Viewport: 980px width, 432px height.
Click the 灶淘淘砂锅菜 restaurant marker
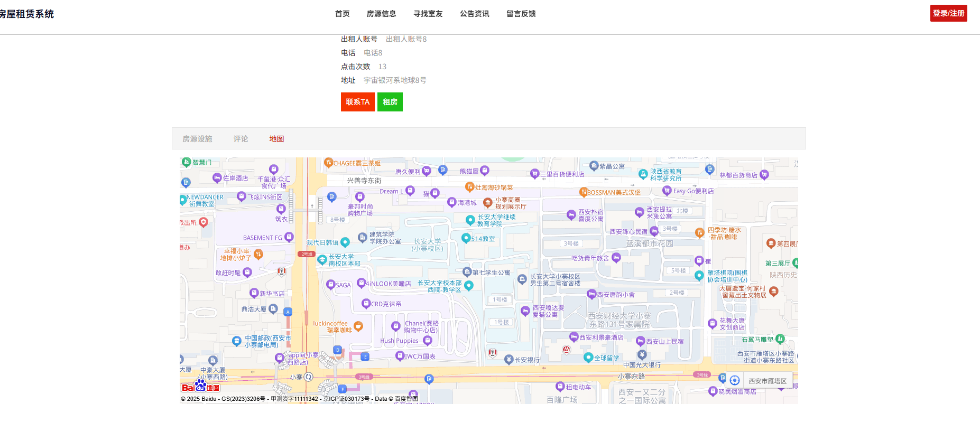point(469,186)
